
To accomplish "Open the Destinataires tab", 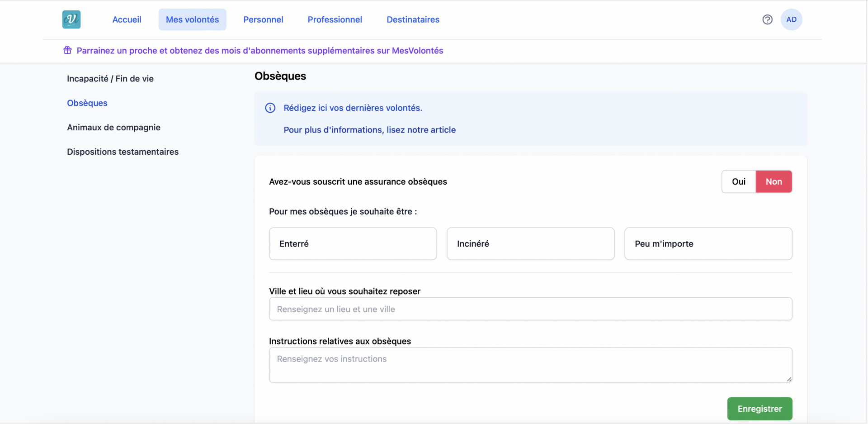I will coord(413,19).
